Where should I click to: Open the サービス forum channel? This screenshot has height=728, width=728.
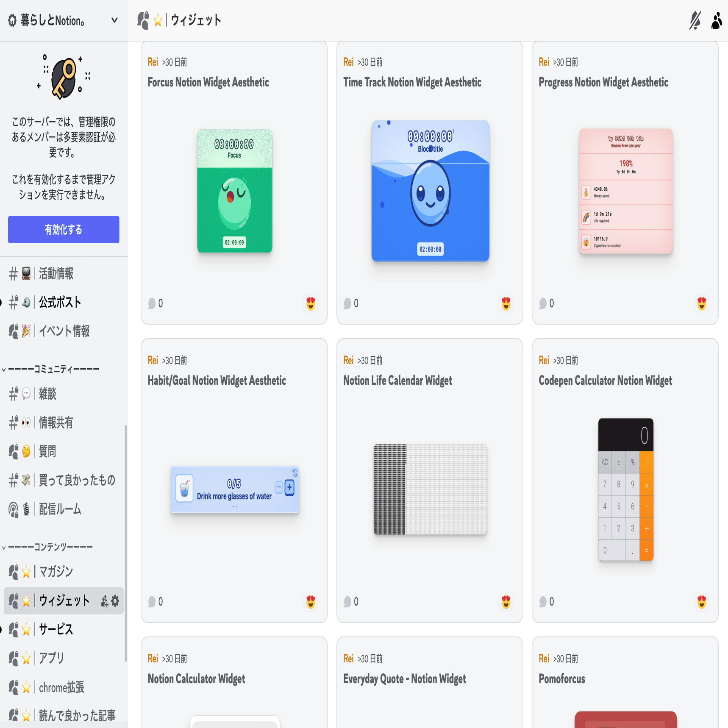(64, 630)
